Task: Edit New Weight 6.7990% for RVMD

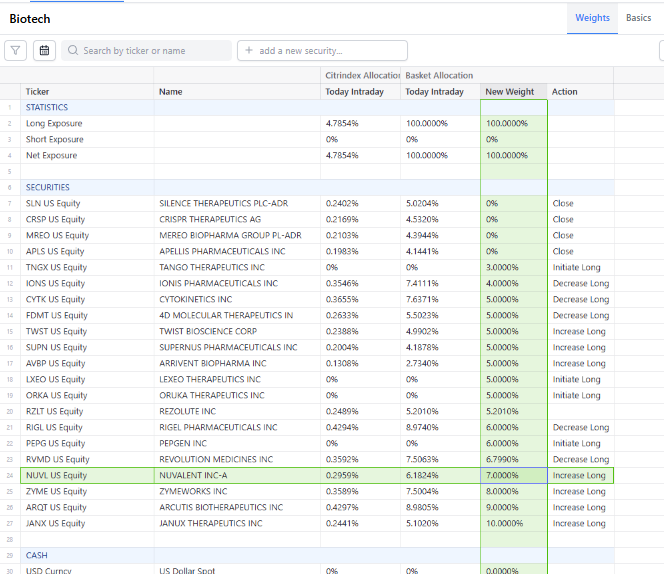Action: (x=514, y=460)
